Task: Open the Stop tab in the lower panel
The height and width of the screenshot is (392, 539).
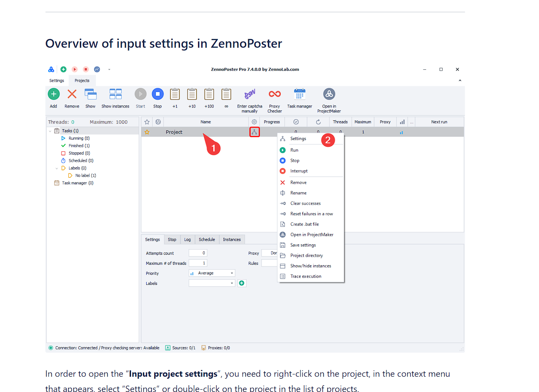Action: click(x=172, y=240)
